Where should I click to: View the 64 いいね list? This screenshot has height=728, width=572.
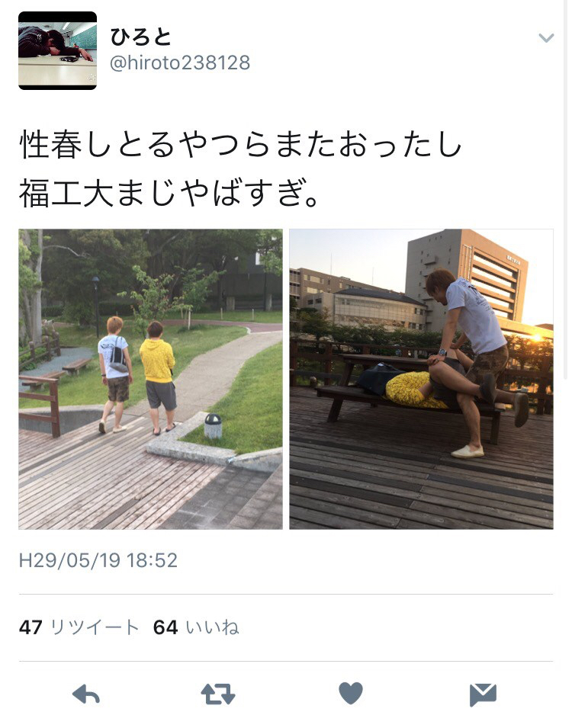[196, 627]
